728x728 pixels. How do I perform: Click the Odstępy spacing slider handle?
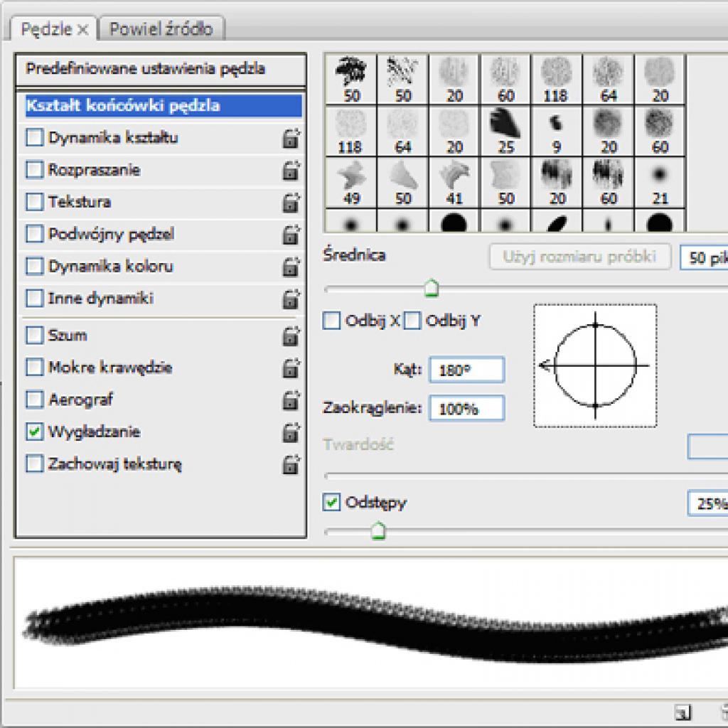point(379,530)
